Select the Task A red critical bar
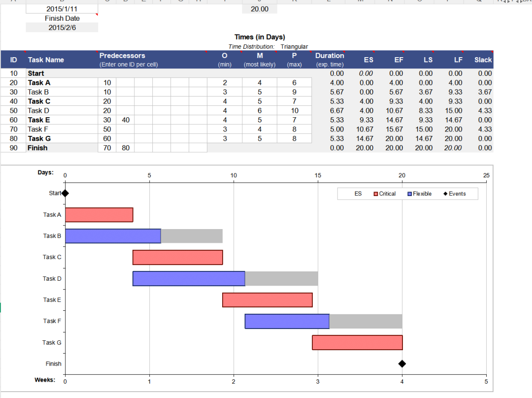532x398 pixels. tap(99, 215)
